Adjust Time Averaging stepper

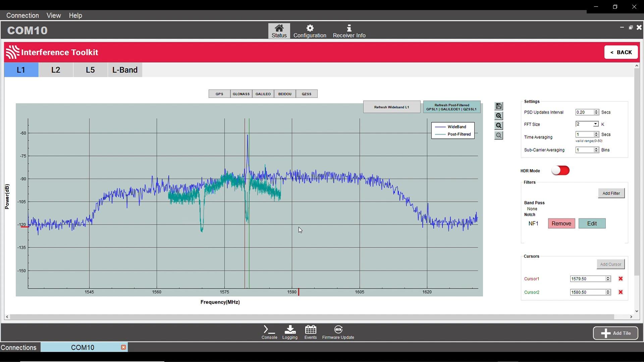coord(596,134)
